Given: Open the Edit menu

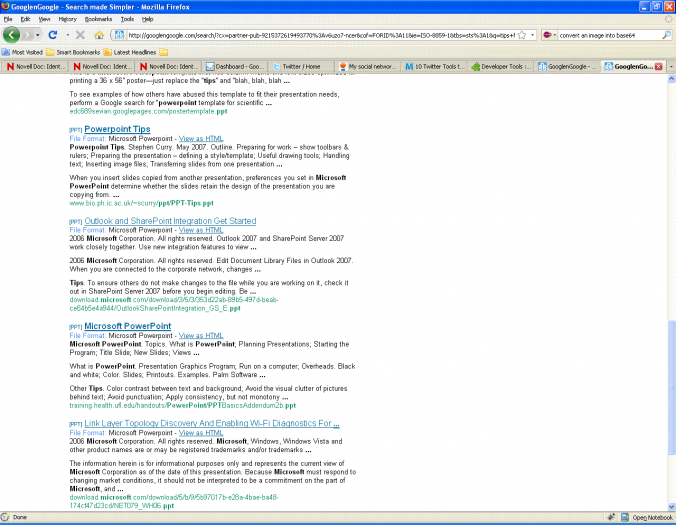Looking at the screenshot, I should point(25,19).
